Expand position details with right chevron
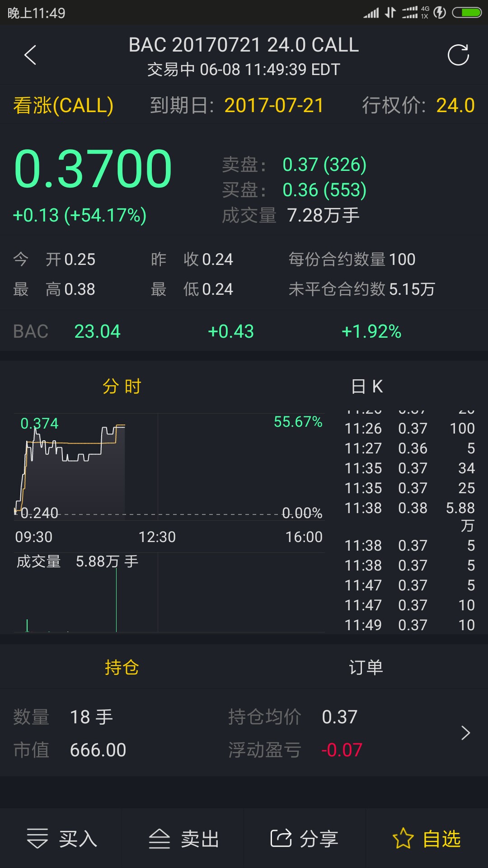The height and width of the screenshot is (868, 488). tap(465, 733)
